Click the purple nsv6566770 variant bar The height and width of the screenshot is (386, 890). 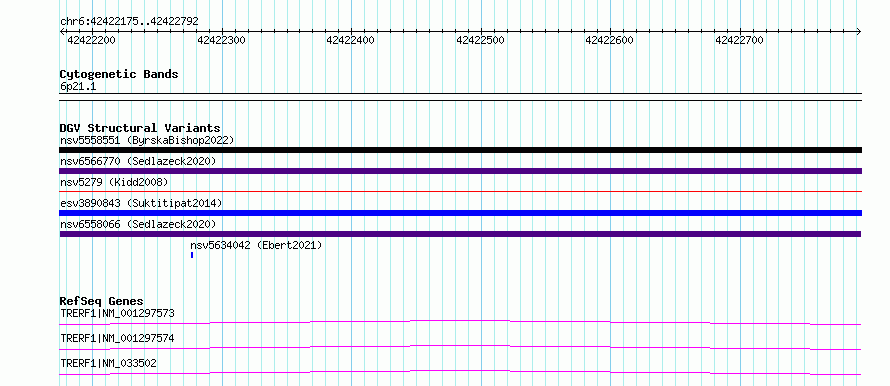(460, 171)
